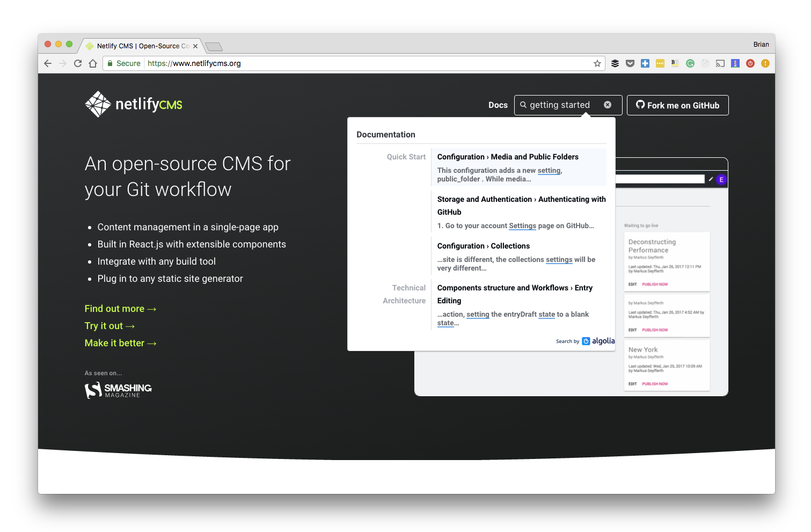Open the Lighthouse extension icon
Image resolution: width=811 pixels, height=532 pixels.
click(x=735, y=63)
